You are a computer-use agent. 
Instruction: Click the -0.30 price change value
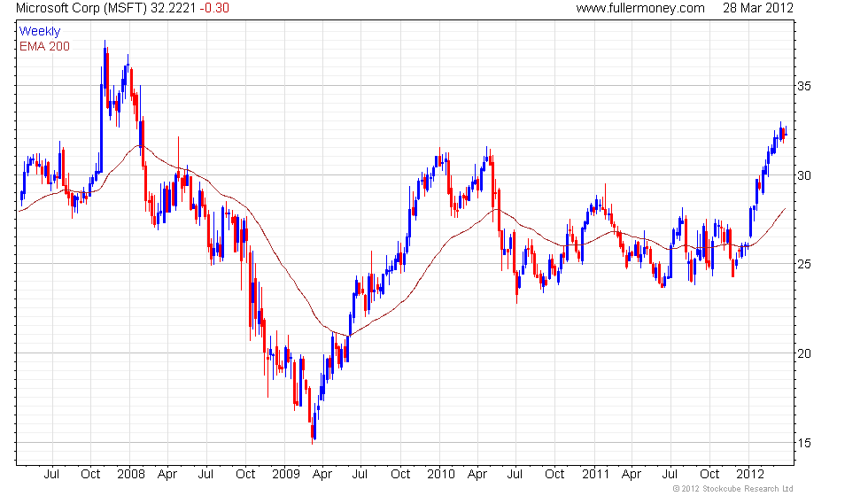pos(214,8)
